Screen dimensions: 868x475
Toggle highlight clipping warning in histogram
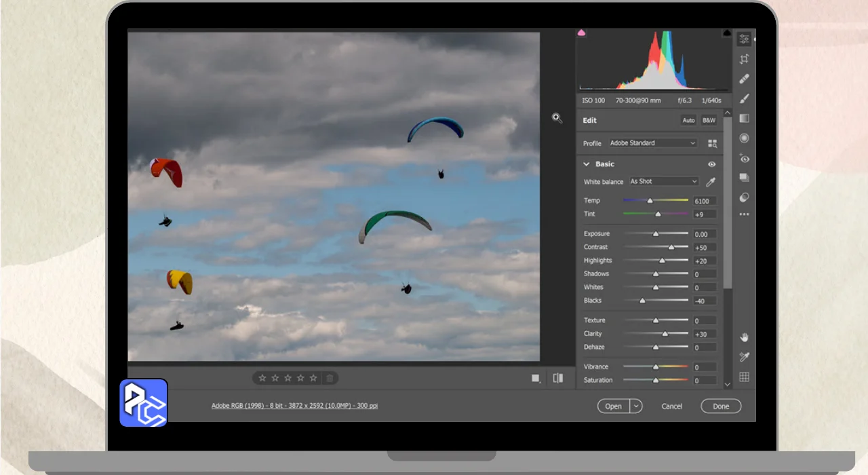click(x=727, y=33)
